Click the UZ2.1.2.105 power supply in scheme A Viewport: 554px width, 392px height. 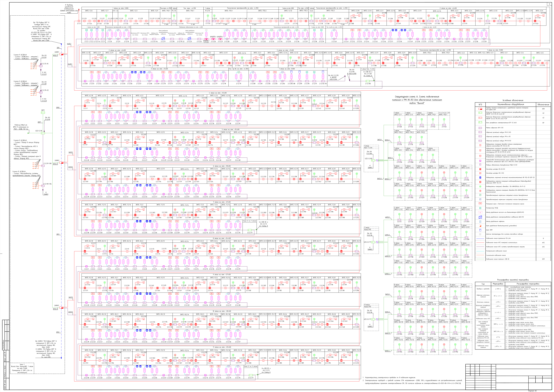coord(374,160)
